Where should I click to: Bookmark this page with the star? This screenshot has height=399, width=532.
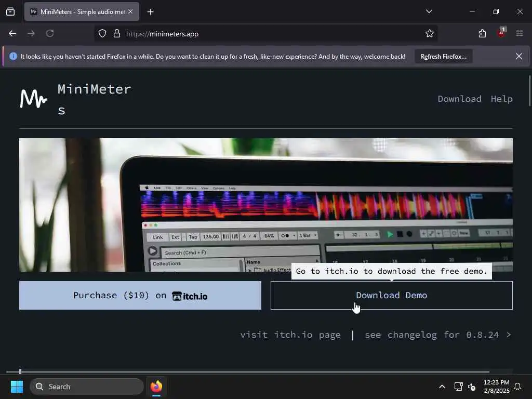pos(429,33)
